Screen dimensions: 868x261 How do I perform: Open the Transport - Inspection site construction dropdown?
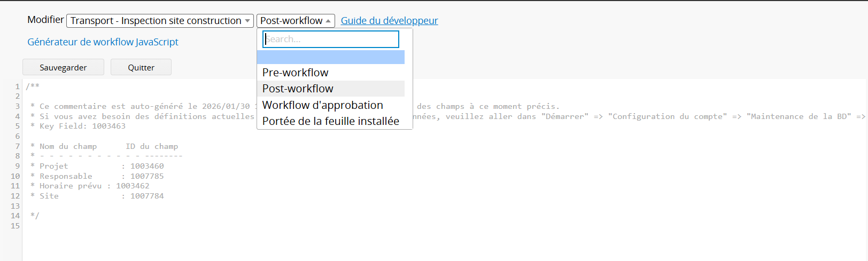(x=160, y=21)
